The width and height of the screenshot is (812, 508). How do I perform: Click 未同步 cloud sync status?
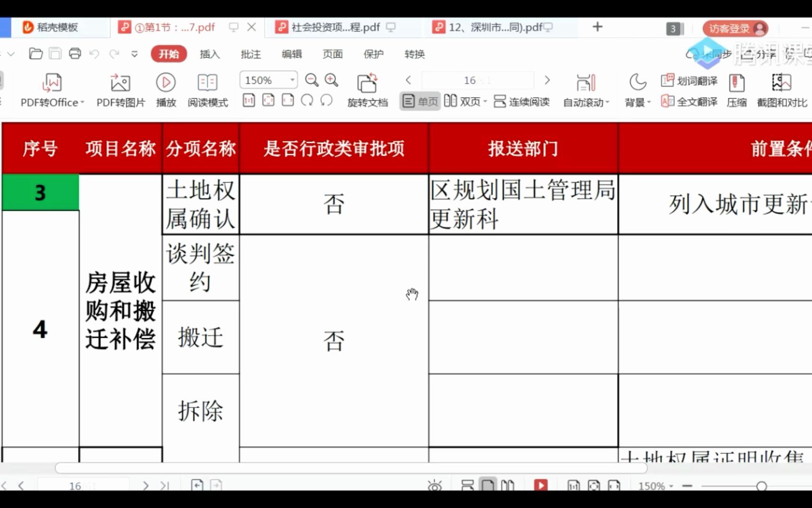click(x=709, y=54)
